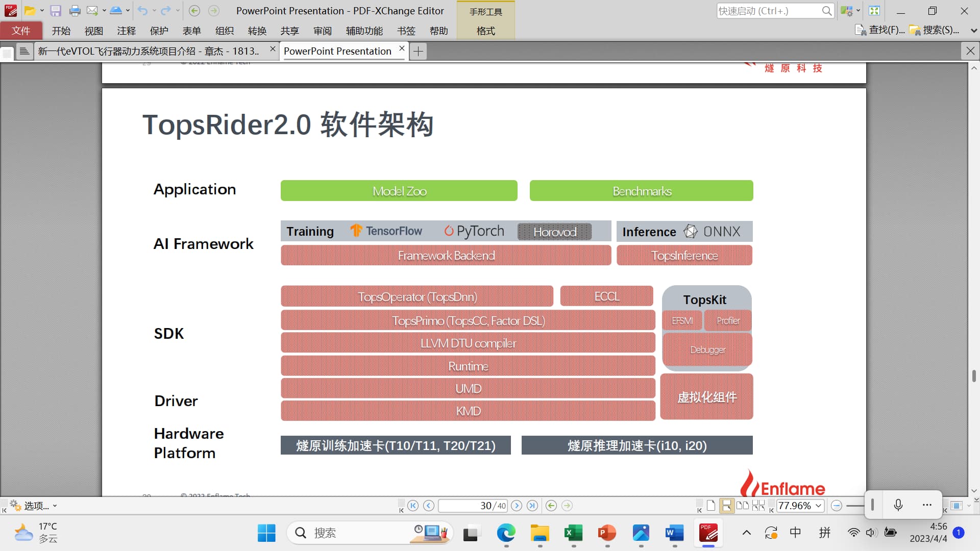The height and width of the screenshot is (551, 980).
Task: Undo the last action
Action: point(142,11)
